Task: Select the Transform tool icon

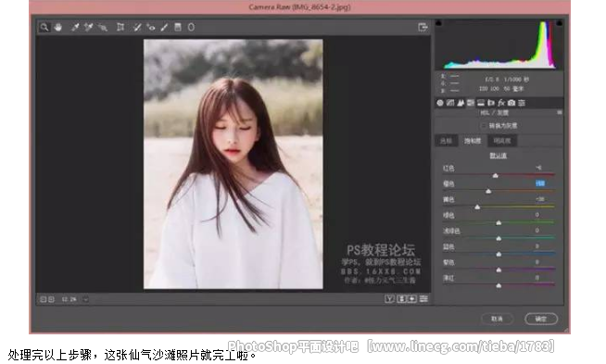Action: click(120, 27)
